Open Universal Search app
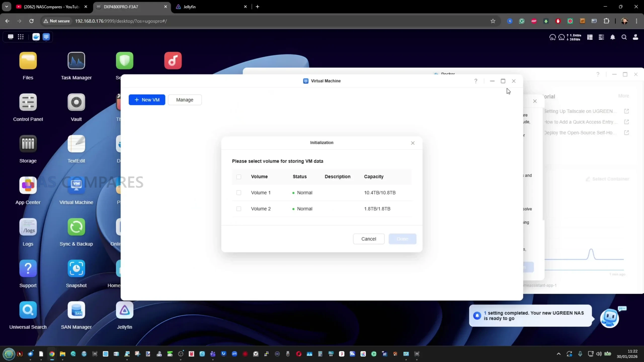 tap(28, 310)
